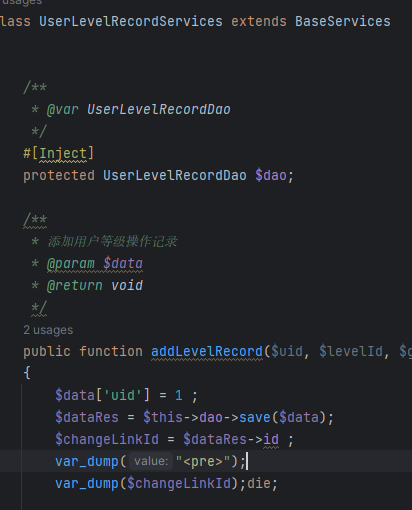
Task: Click the addLevelRecord function name
Action: tap(207, 352)
